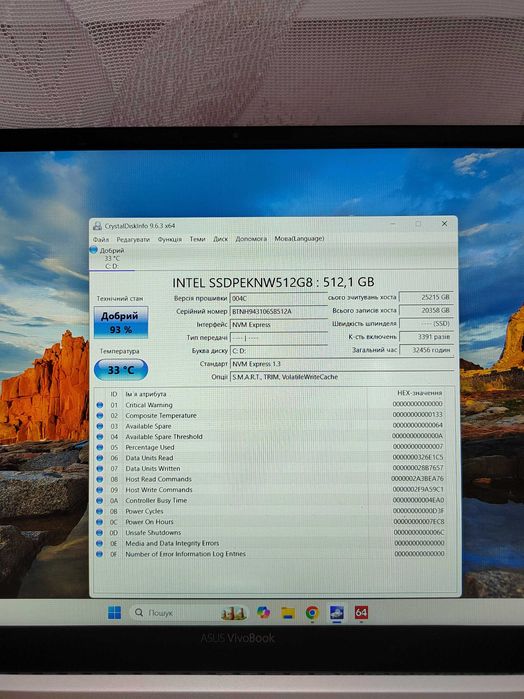Click the status circle of Power Cycles
The width and height of the screenshot is (524, 699).
(x=100, y=511)
